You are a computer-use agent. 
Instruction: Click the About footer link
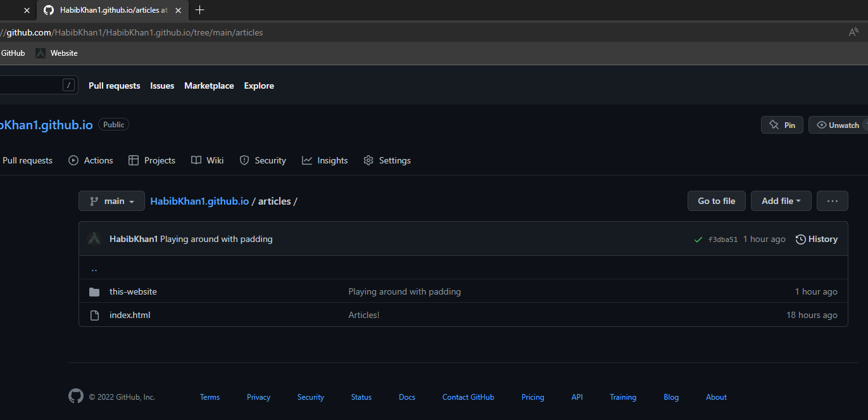[x=716, y=397]
